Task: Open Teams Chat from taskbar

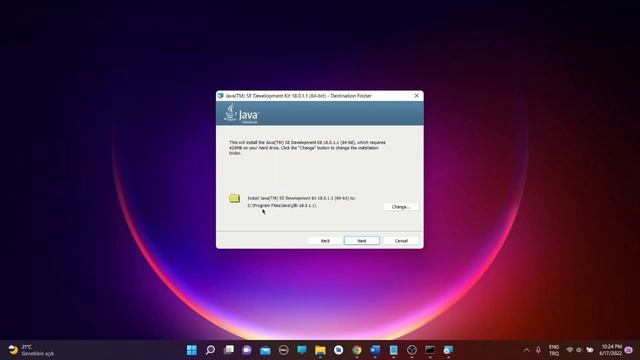Action: (247, 350)
